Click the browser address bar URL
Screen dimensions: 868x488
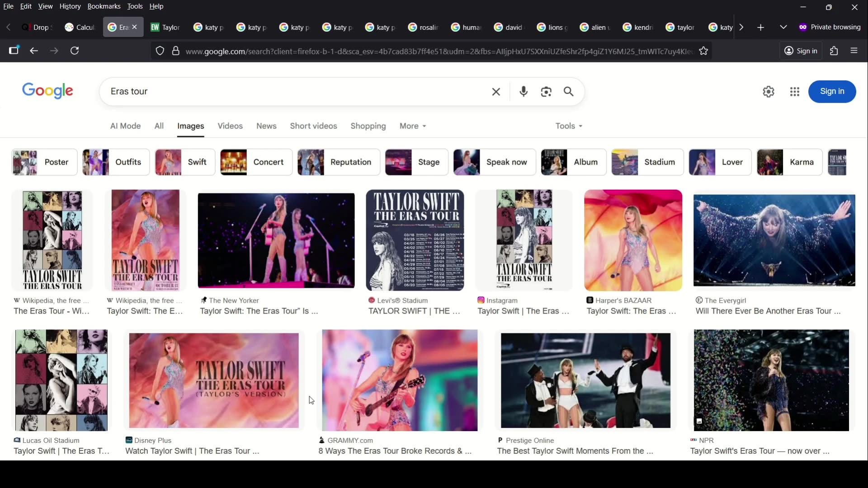pyautogui.click(x=439, y=52)
